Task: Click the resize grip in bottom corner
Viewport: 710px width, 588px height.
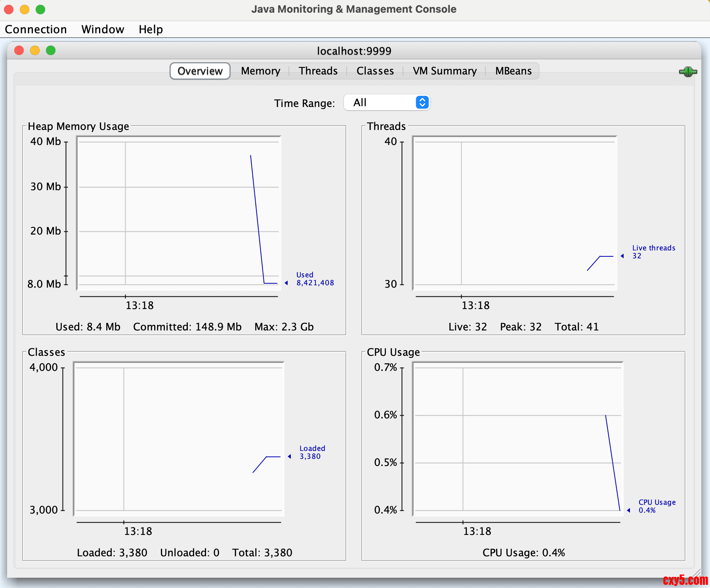Action: (697, 573)
